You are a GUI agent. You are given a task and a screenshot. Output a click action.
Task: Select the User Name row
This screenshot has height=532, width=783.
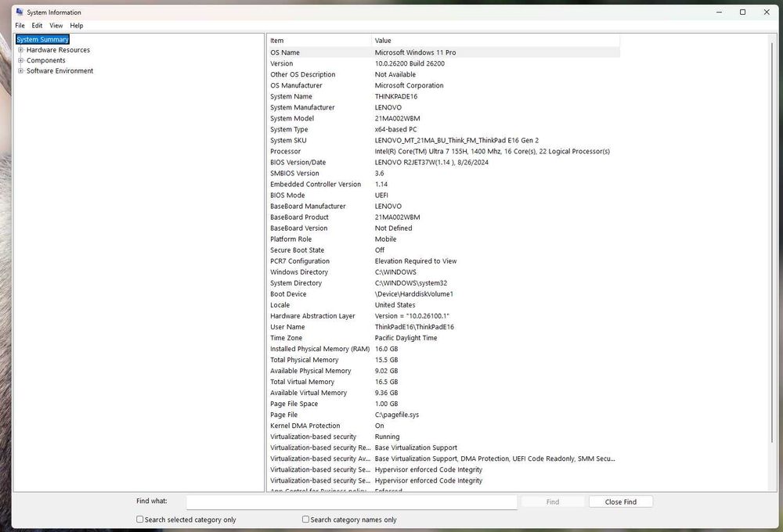pos(443,327)
